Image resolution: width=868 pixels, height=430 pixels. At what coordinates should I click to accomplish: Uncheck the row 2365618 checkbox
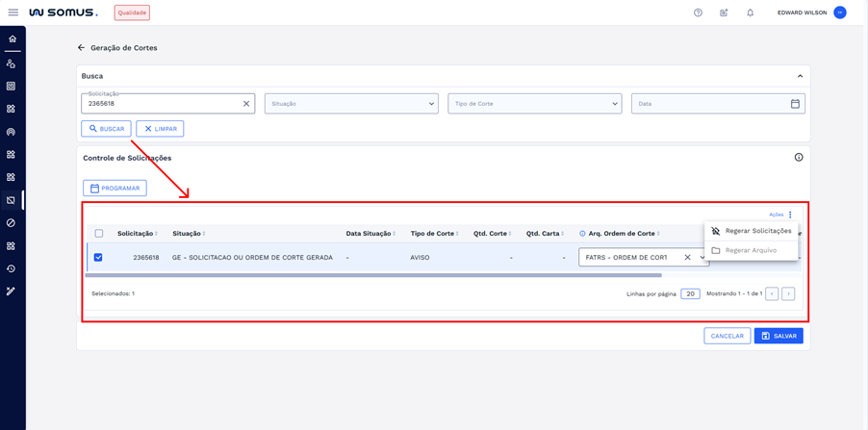point(98,258)
